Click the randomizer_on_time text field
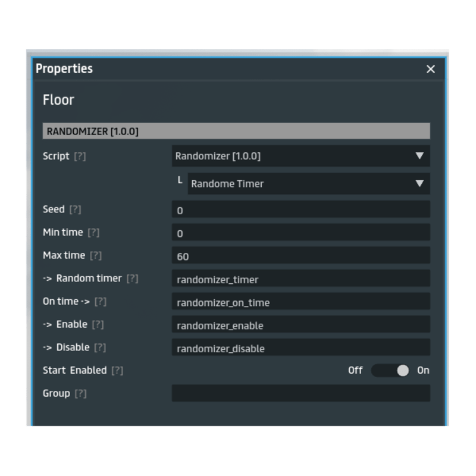 coord(300,302)
